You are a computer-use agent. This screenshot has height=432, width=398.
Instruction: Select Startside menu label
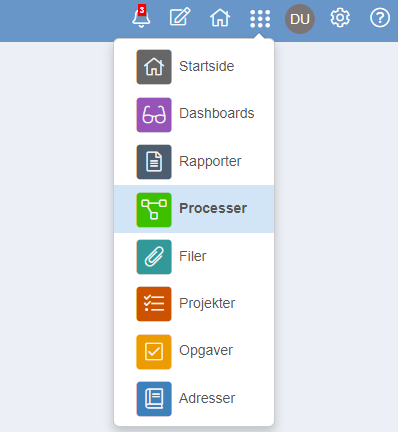[207, 66]
